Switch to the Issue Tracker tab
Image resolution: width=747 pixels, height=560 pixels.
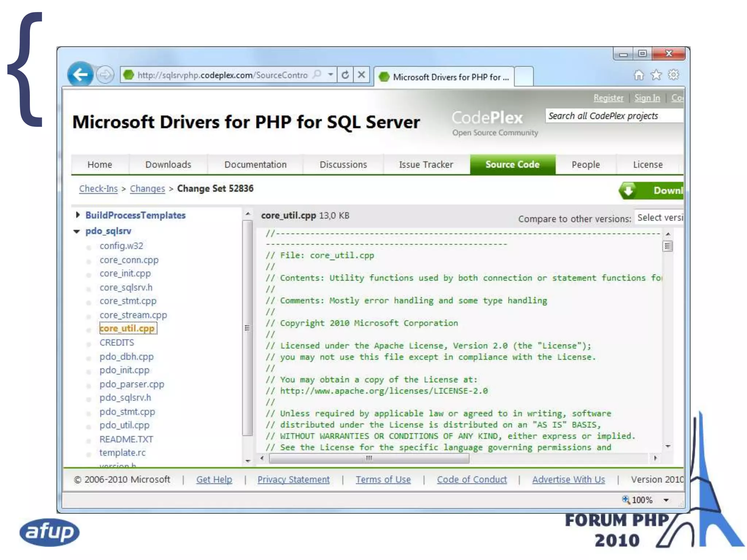click(x=426, y=165)
